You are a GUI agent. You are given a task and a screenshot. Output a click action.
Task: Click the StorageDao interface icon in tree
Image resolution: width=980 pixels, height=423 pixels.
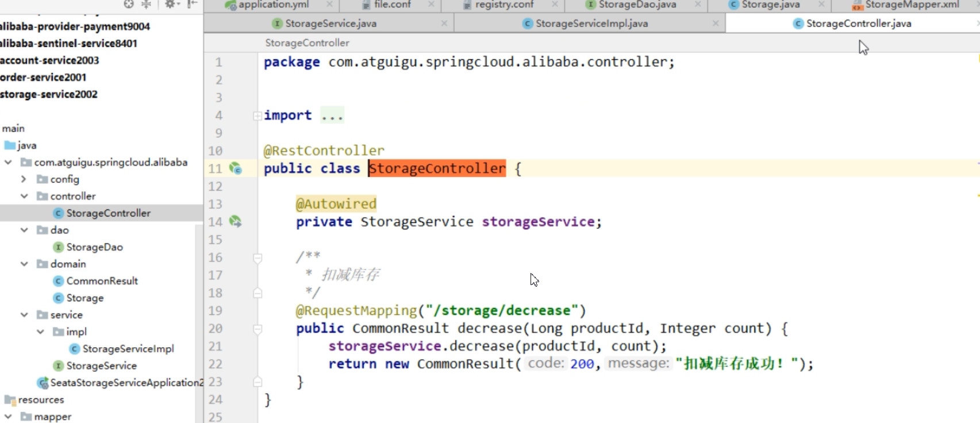[58, 247]
